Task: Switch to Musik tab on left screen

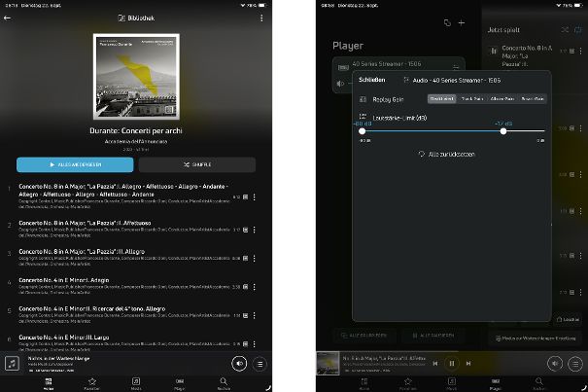Action: (x=136, y=384)
